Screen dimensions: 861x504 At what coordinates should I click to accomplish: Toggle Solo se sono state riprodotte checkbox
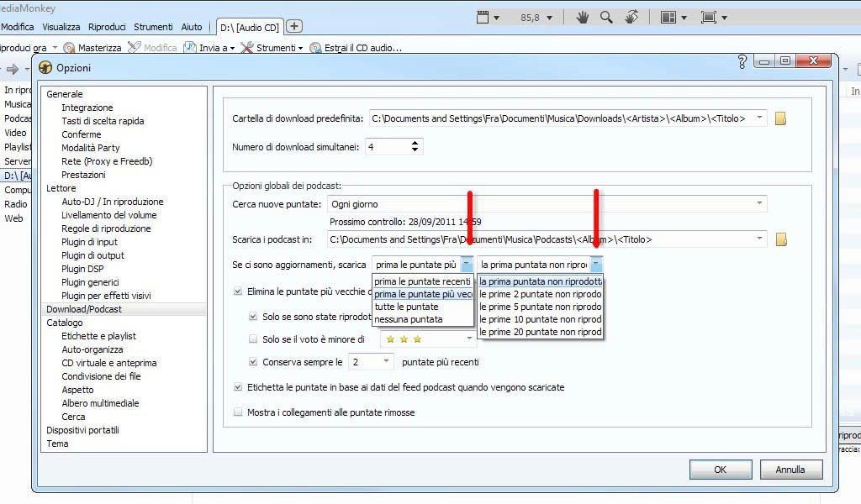click(253, 317)
